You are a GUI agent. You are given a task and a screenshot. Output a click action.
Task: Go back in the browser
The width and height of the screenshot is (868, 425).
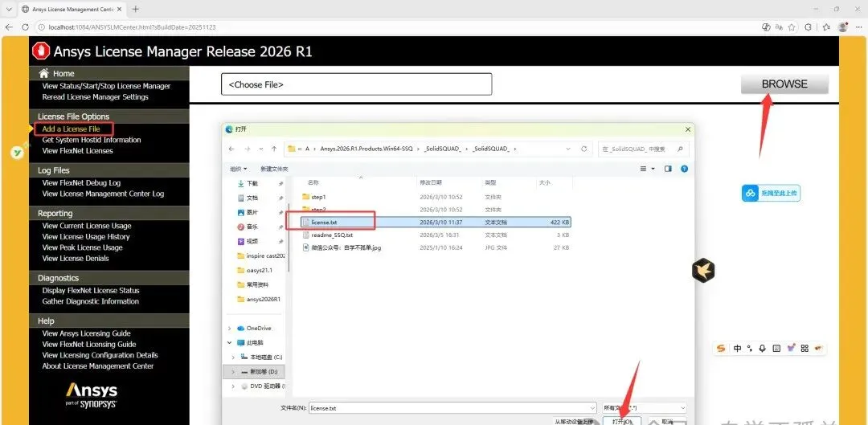[x=10, y=27]
